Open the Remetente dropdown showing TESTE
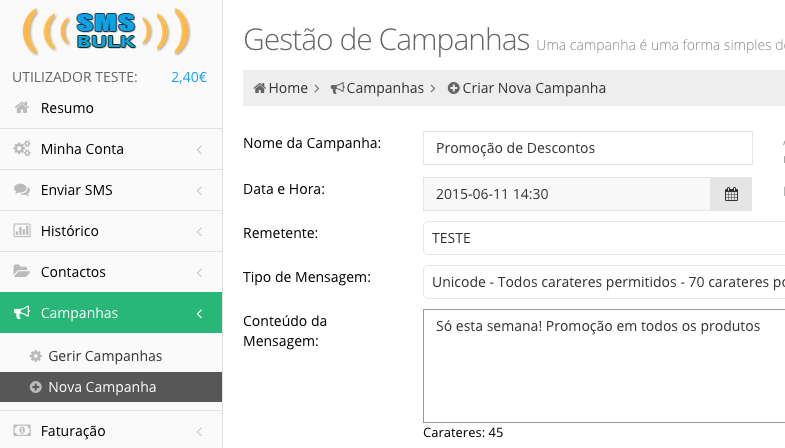The width and height of the screenshot is (785, 448). 604,238
